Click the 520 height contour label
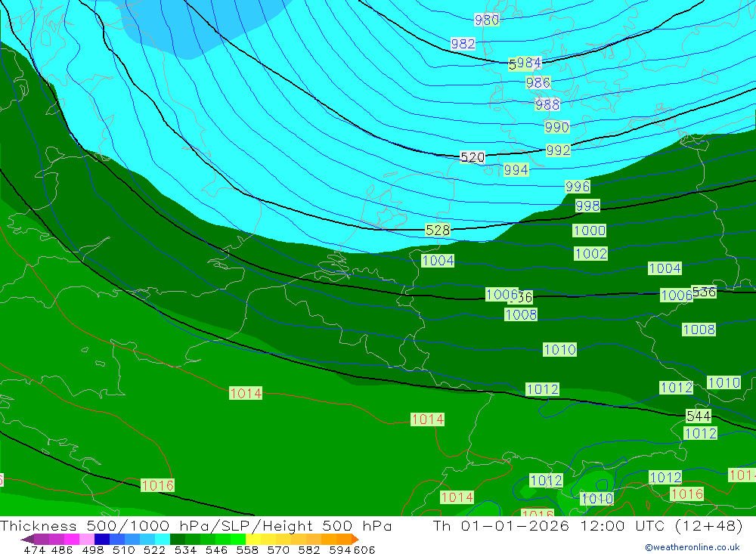Screen dimensions: 756x554 coord(472,157)
